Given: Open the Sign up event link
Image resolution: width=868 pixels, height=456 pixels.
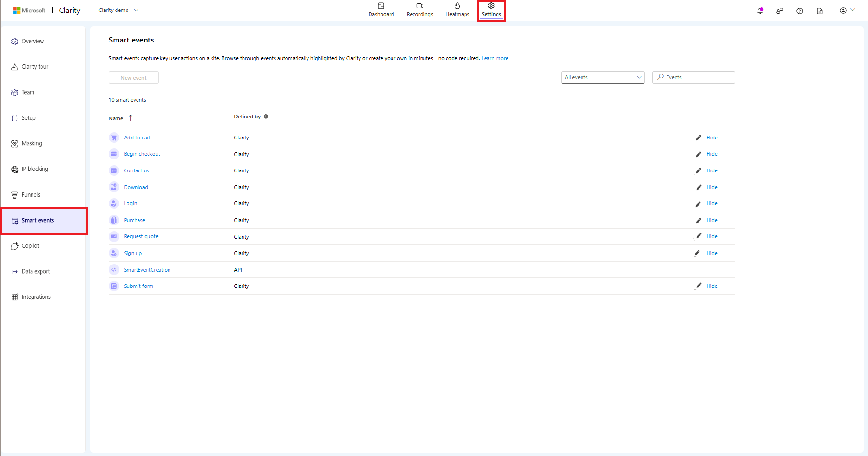Looking at the screenshot, I should (x=133, y=253).
